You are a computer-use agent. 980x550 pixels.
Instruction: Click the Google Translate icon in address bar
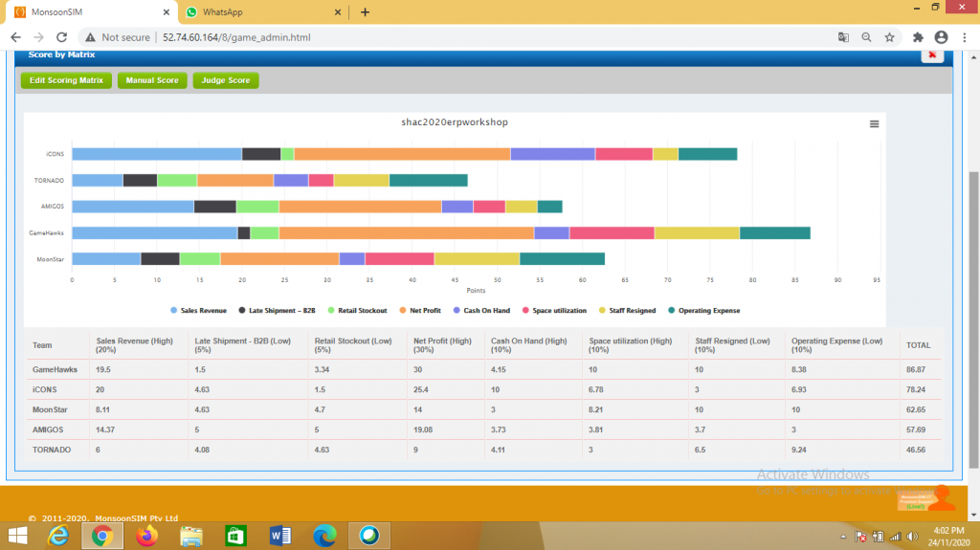click(843, 37)
